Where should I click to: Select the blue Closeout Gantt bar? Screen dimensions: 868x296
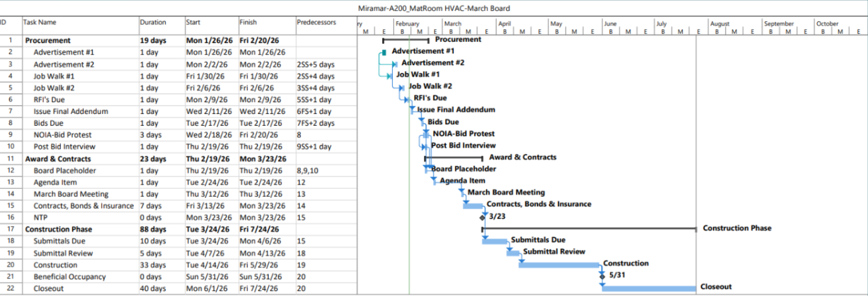pyautogui.click(x=649, y=289)
